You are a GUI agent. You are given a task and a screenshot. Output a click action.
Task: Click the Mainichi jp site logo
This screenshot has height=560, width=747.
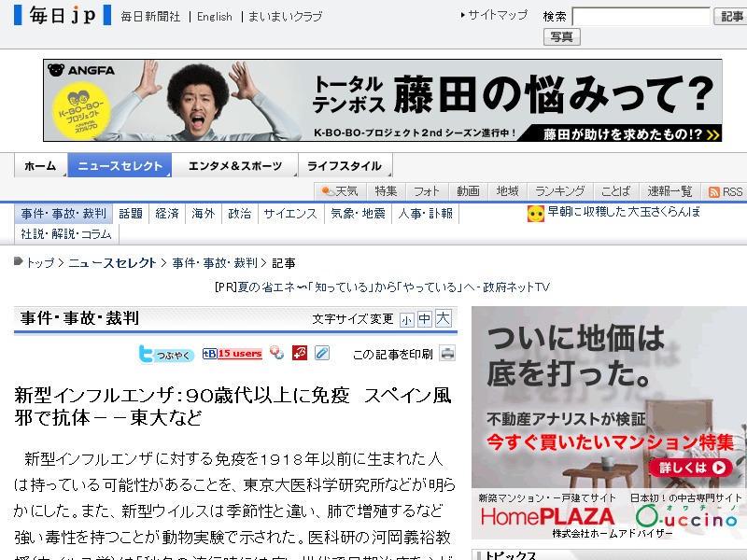tap(63, 15)
